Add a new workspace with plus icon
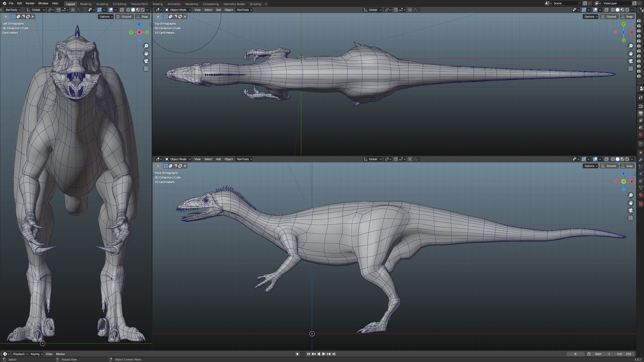644x362 pixels. point(266,4)
